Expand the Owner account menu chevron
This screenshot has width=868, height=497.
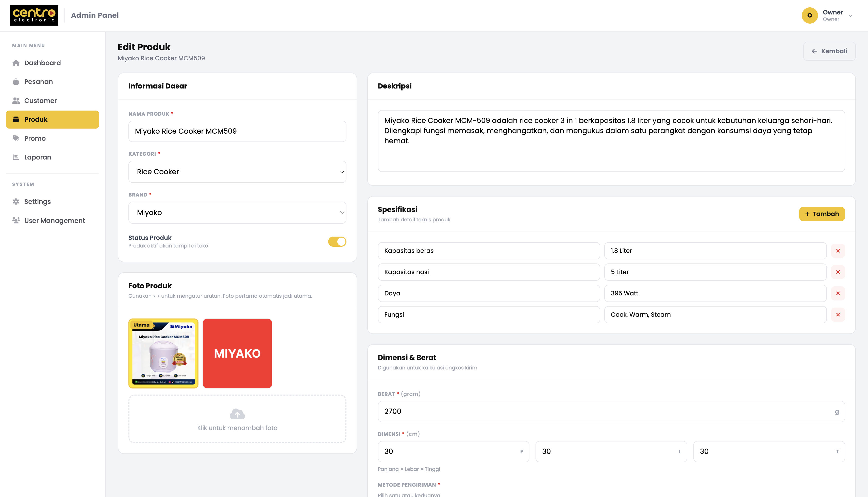tap(850, 16)
